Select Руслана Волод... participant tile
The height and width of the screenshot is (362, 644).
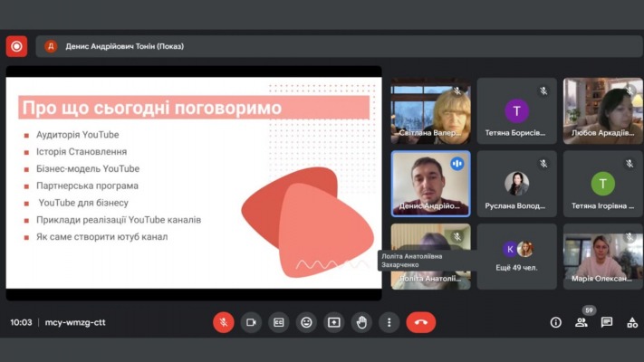(x=516, y=184)
